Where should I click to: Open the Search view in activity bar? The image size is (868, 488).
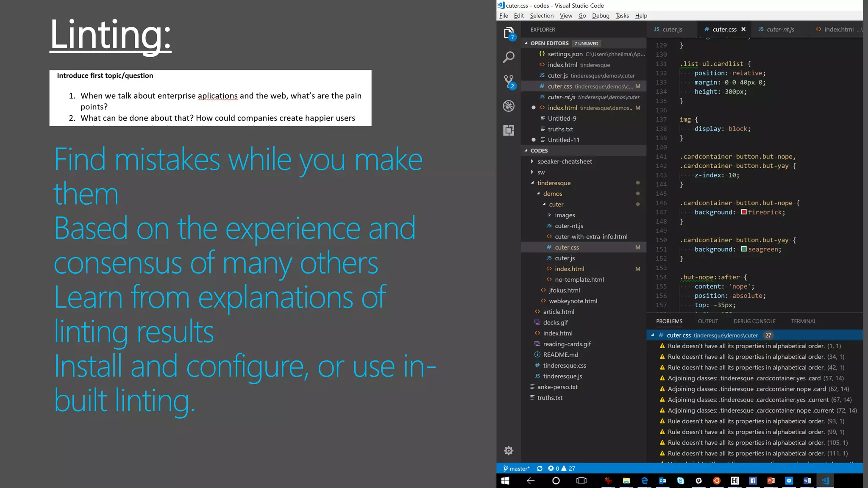[x=509, y=57]
